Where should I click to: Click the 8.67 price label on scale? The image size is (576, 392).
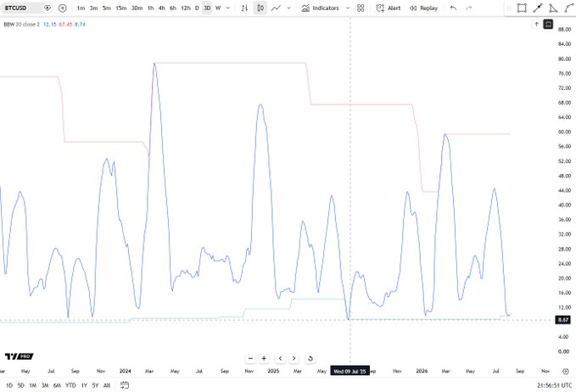[x=563, y=320]
